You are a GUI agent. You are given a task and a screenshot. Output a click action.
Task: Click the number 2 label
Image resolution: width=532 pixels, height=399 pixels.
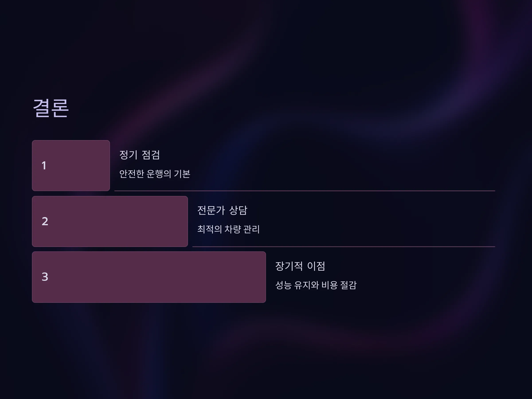[x=45, y=221]
